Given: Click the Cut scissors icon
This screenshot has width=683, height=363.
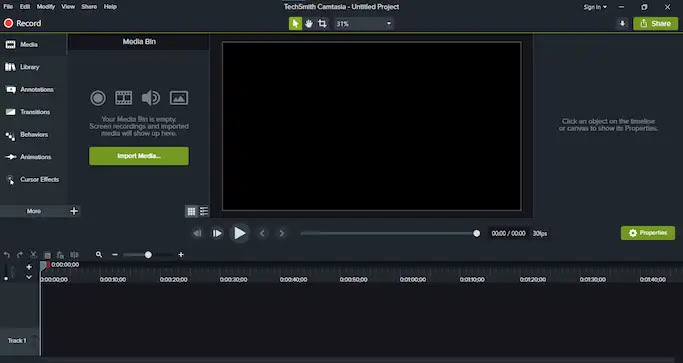Looking at the screenshot, I should 34,255.
